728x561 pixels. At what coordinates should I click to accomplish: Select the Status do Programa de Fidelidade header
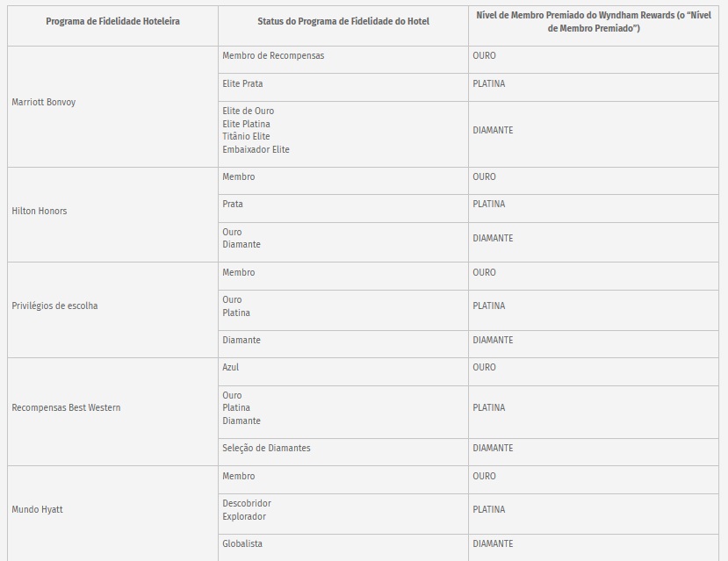pos(343,21)
